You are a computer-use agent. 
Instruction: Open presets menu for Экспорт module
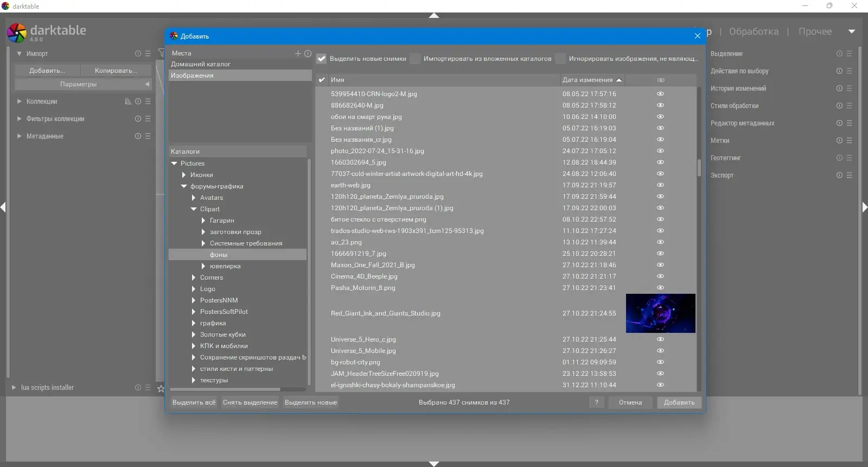[x=849, y=175]
